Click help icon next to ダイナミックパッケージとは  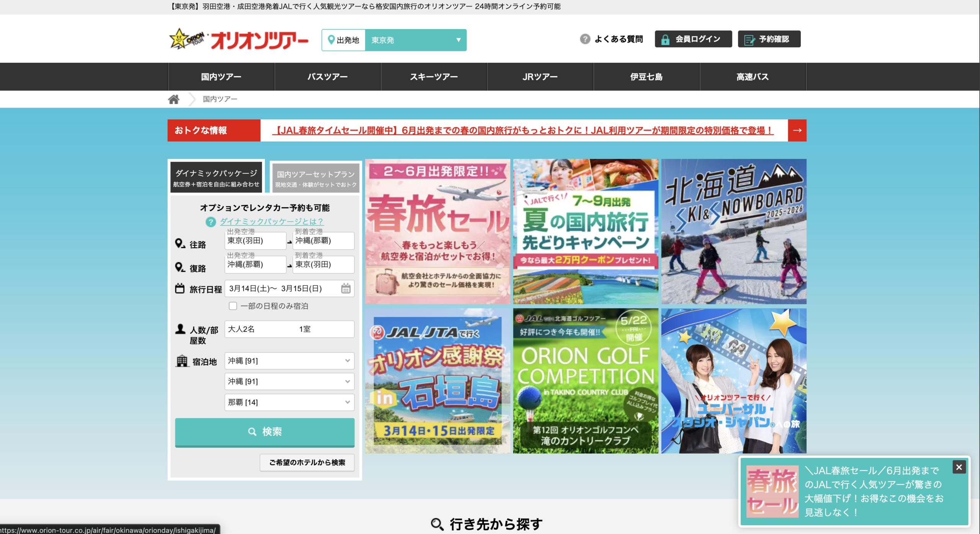click(211, 222)
